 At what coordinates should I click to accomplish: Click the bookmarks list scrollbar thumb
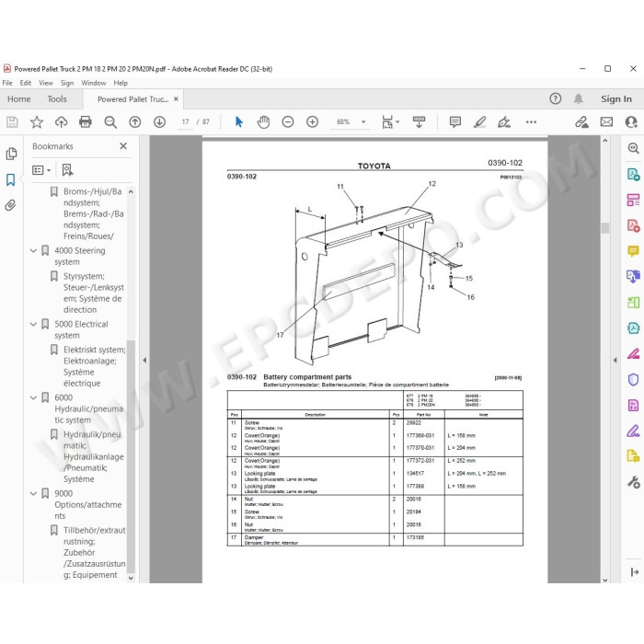[131, 456]
